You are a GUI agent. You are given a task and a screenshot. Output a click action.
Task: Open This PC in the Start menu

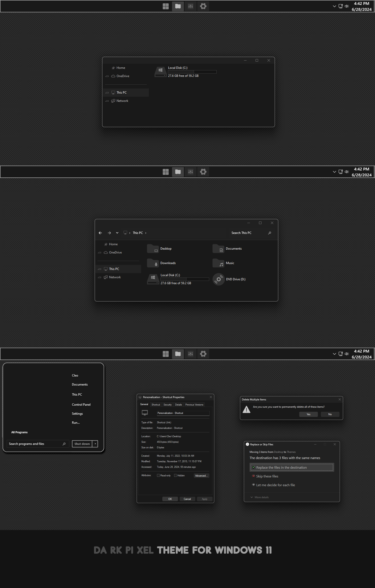pyautogui.click(x=77, y=395)
